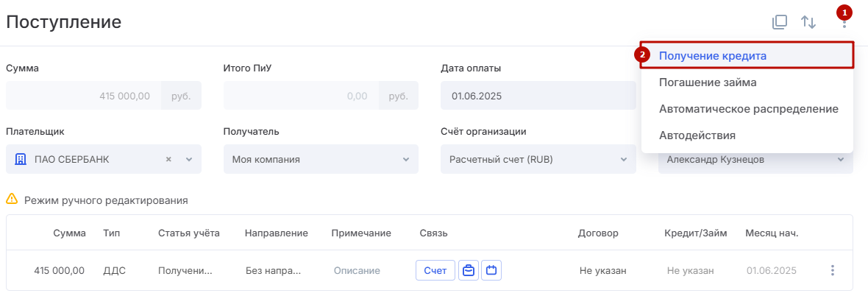Click the copy document icon
Viewport: 868px width, 296px height.
(x=780, y=22)
